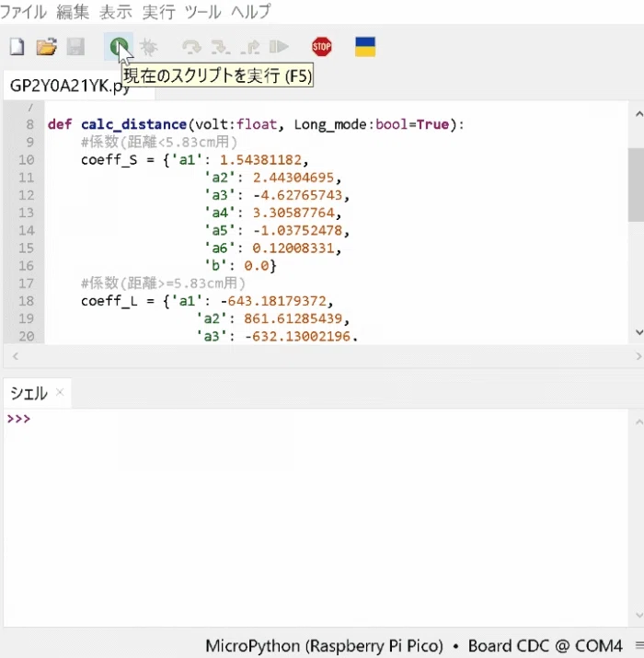This screenshot has width=644, height=658.
Task: Click line number 8 in the gutter
Action: coord(29,124)
